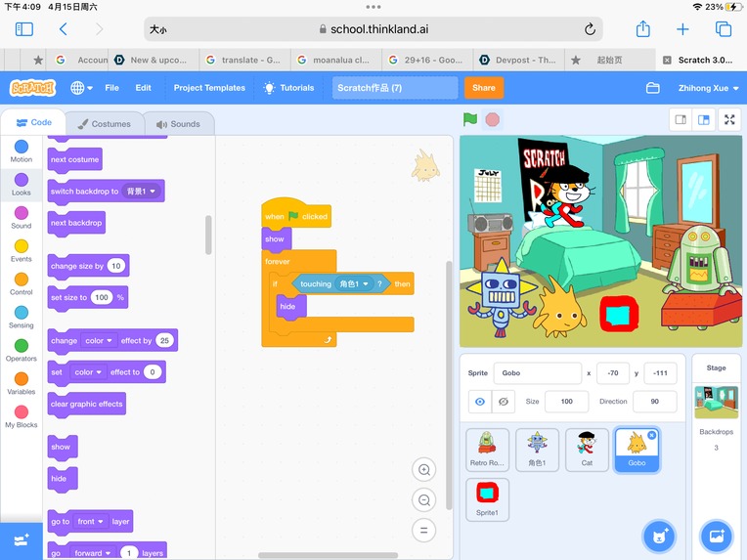
Task: Stop the project with red stop button
Action: (492, 119)
